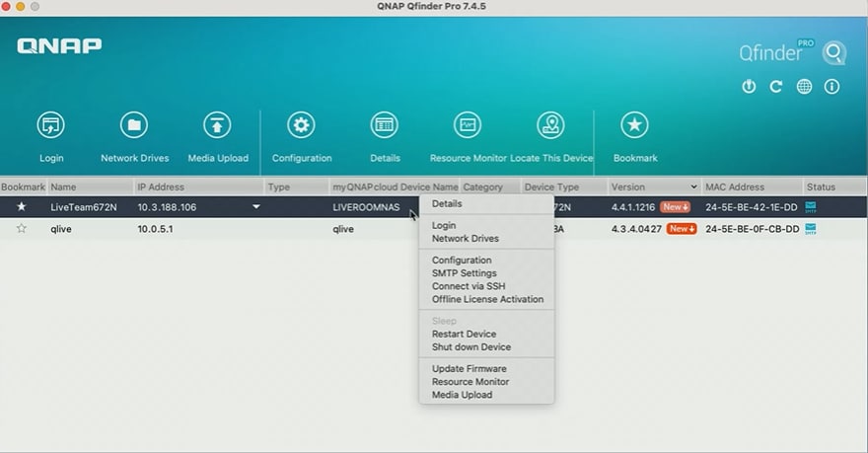868x453 pixels.
Task: Click the refresh icon in header
Action: pos(776,87)
